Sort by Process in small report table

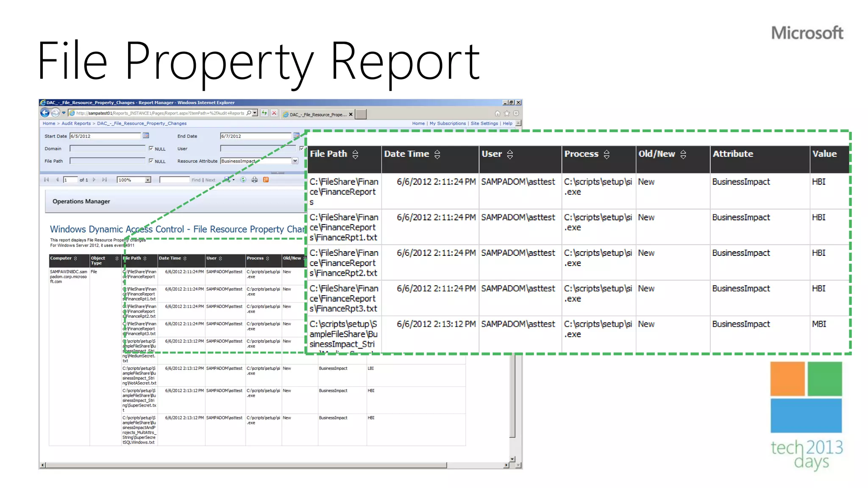(267, 258)
